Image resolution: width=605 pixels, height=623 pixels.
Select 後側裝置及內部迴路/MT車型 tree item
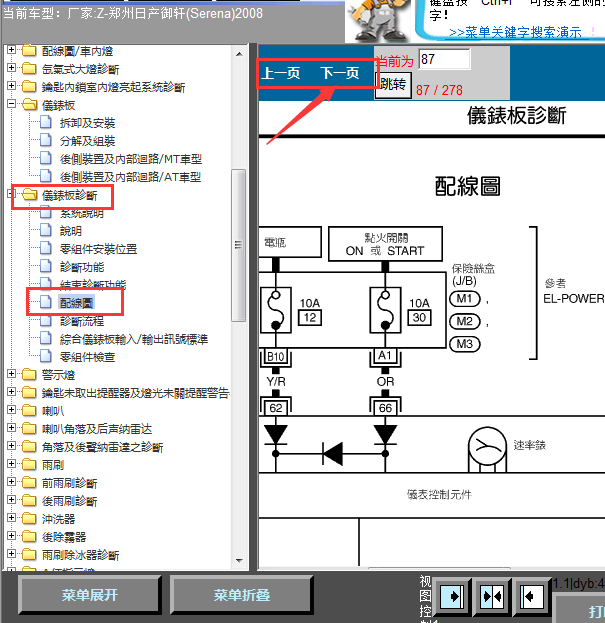pos(131,159)
